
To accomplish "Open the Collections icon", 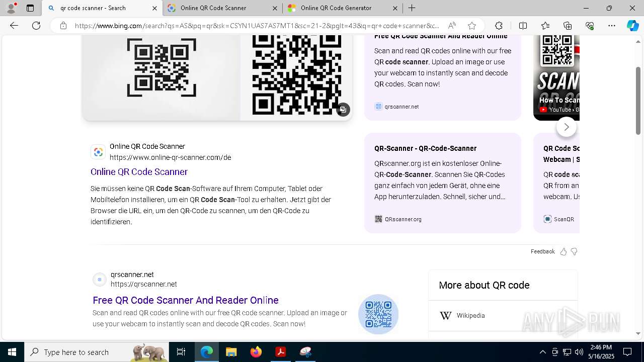I will point(568,26).
